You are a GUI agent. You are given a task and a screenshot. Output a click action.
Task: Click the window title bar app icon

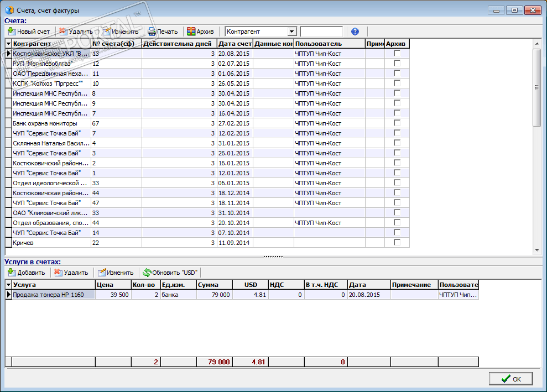pyautogui.click(x=9, y=10)
